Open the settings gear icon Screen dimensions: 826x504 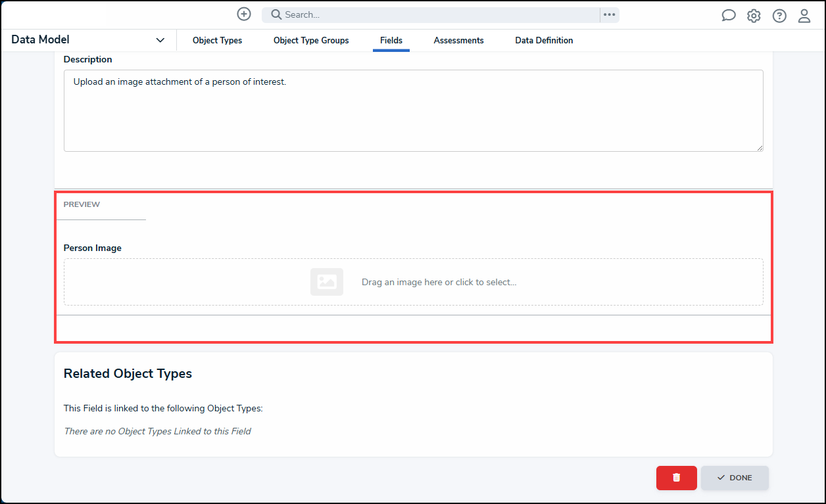point(754,16)
